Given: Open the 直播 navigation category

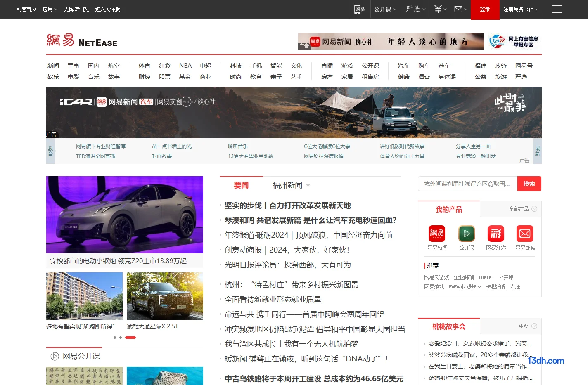Looking at the screenshot, I should click(327, 66).
